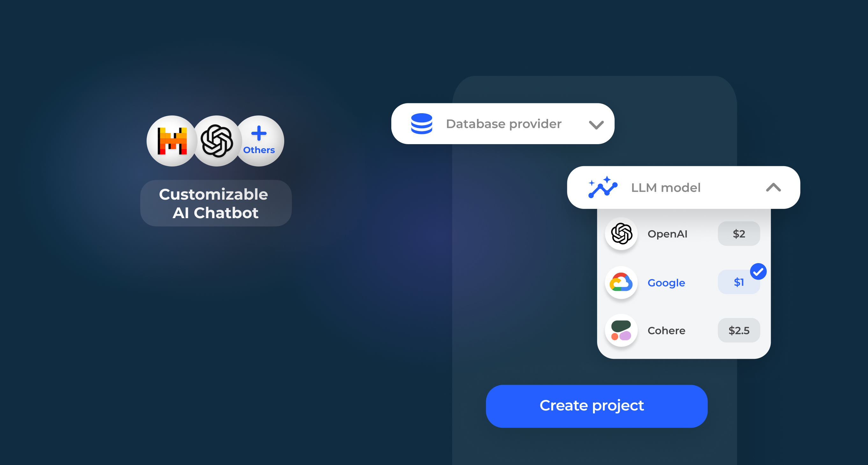Image resolution: width=868 pixels, height=465 pixels.
Task: Click the Create project button
Action: coord(596,406)
